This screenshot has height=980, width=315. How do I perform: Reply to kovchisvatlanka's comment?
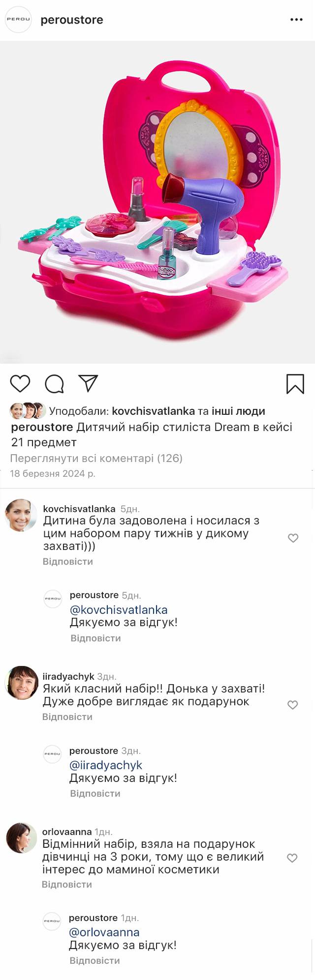[x=68, y=561]
